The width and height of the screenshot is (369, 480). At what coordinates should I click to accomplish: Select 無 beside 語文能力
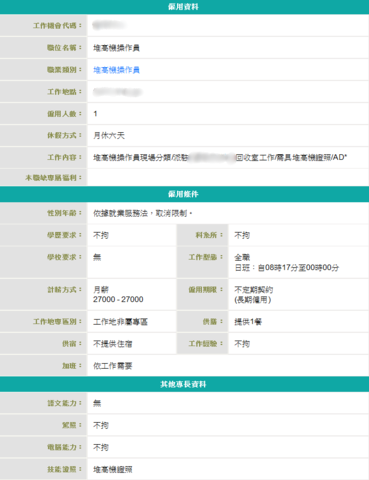[97, 403]
